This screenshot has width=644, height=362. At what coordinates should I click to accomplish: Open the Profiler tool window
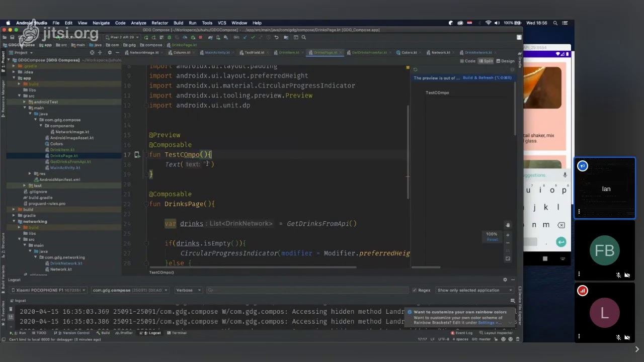pyautogui.click(x=124, y=333)
